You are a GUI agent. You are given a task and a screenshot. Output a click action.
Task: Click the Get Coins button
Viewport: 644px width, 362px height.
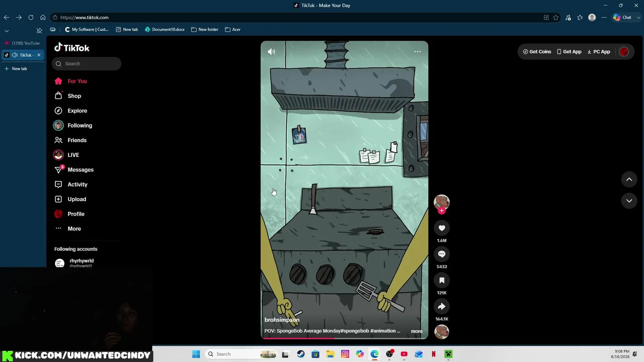coord(537,52)
